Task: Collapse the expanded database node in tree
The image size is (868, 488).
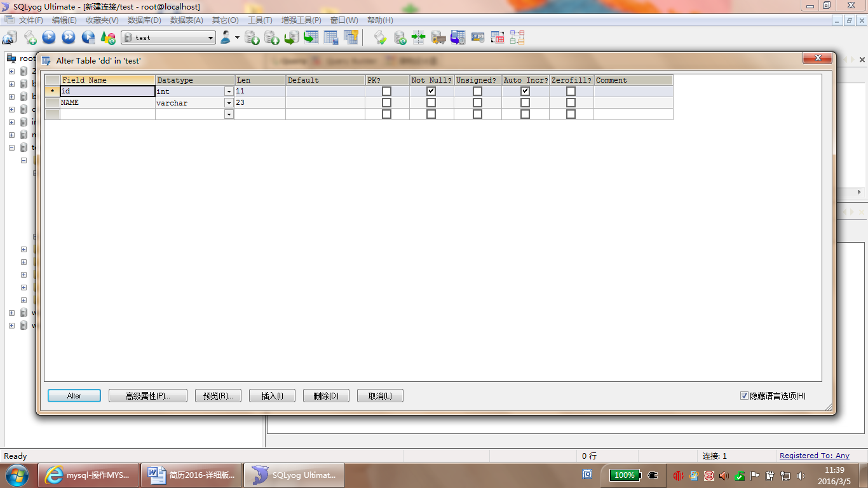Action: 11,147
